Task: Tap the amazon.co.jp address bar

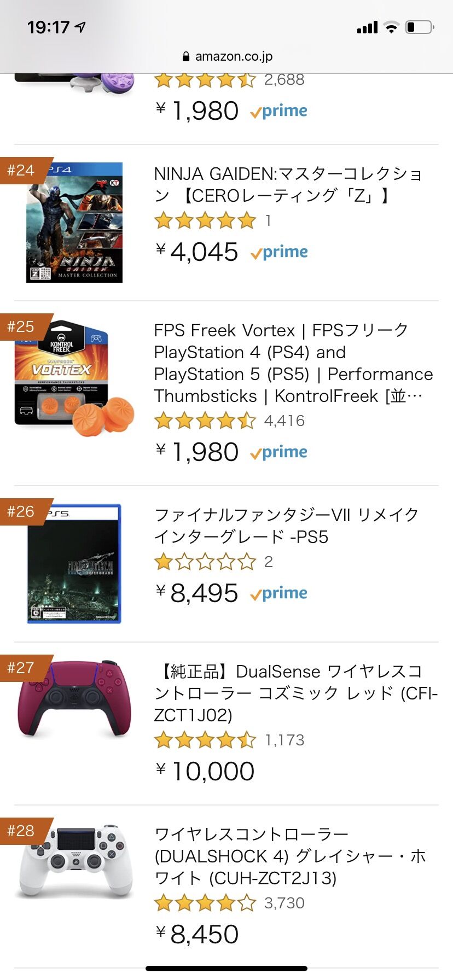Action: click(226, 56)
